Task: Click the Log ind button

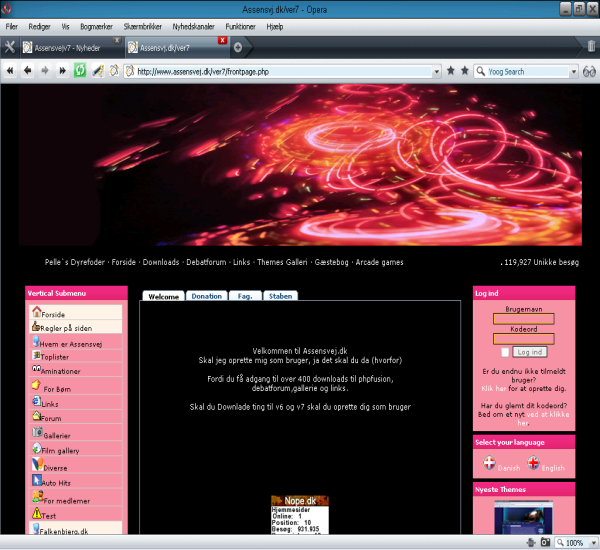Action: [530, 352]
